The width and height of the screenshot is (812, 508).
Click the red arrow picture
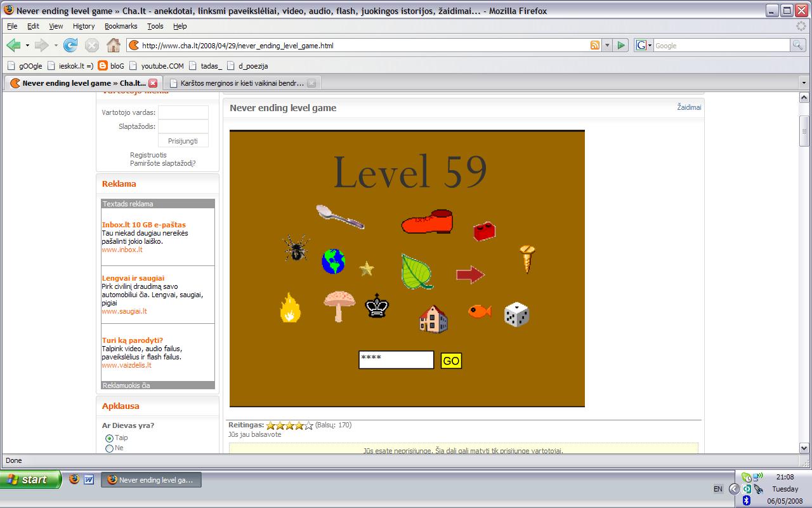pyautogui.click(x=470, y=274)
